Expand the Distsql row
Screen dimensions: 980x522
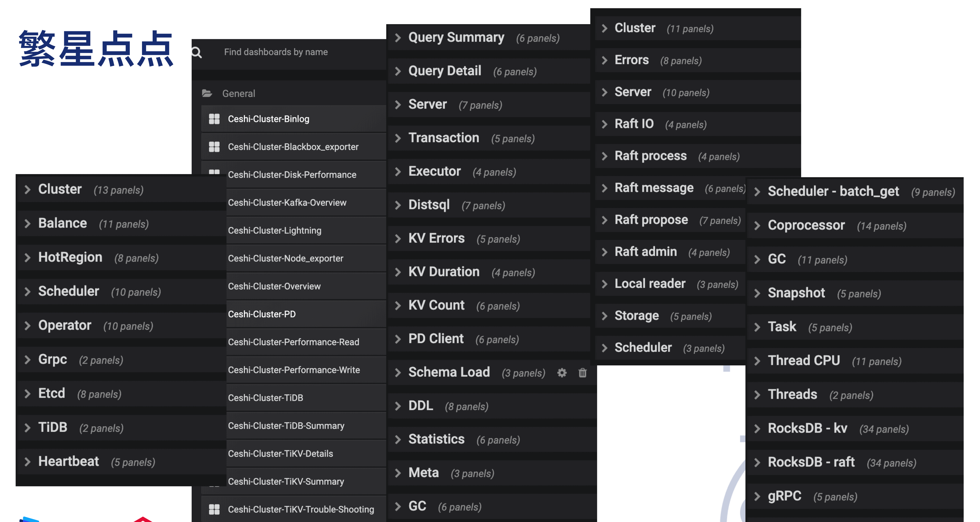tap(489, 205)
